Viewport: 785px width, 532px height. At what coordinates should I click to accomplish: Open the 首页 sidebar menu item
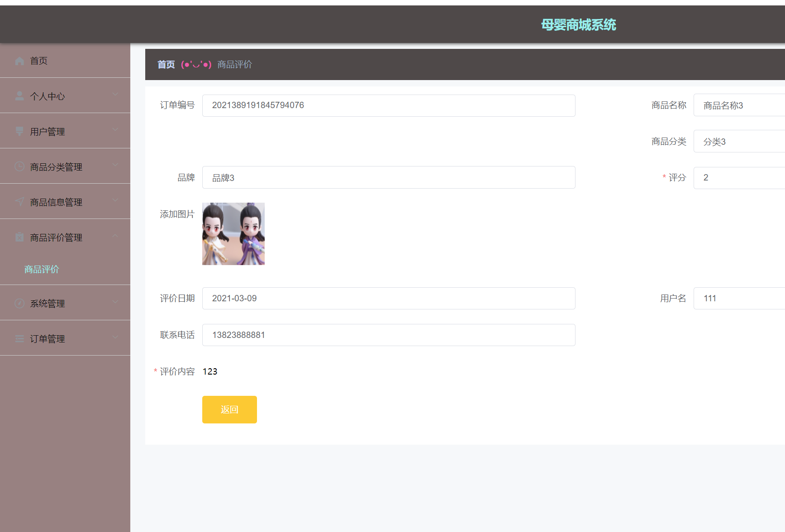click(39, 61)
